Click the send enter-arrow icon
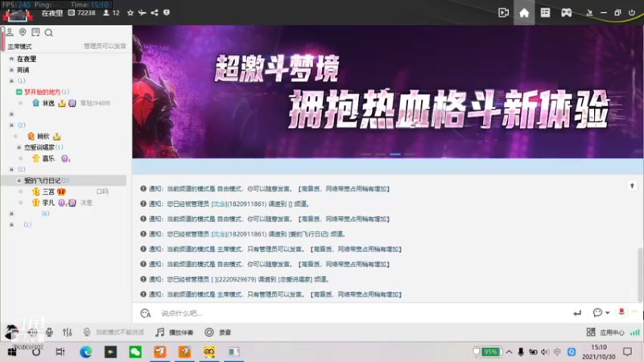The width and height of the screenshot is (644, 362). (x=577, y=313)
